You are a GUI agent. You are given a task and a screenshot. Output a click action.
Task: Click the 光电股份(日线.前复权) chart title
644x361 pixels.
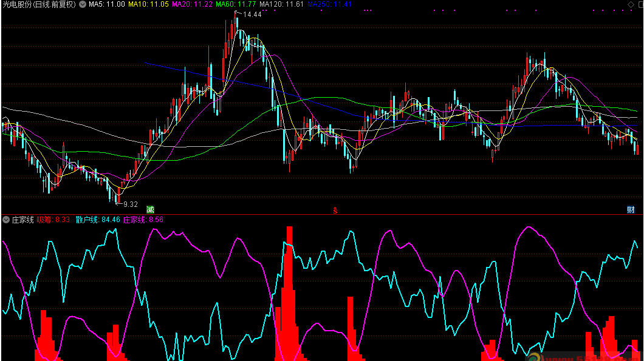[39, 4]
